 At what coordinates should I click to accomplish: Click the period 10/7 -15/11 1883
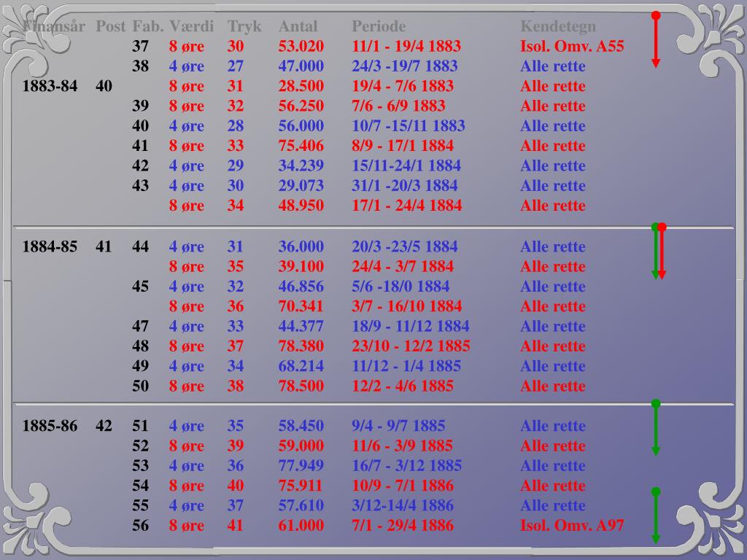[409, 126]
